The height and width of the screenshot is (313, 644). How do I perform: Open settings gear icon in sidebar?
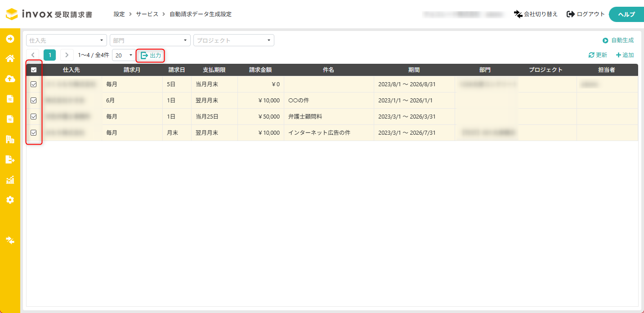click(10, 200)
